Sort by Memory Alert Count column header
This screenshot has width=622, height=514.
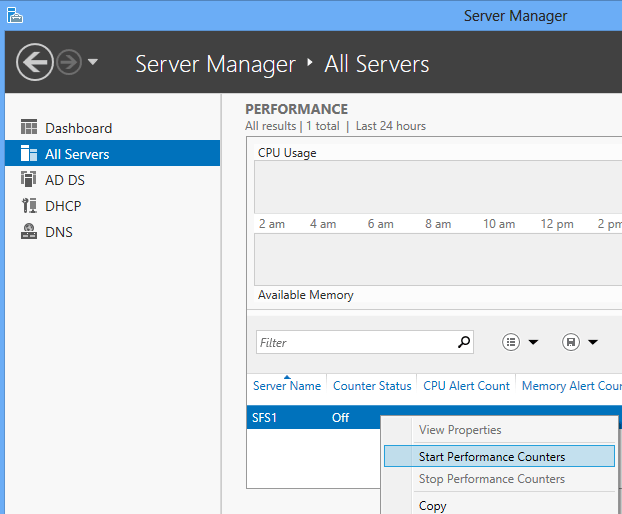tap(572, 386)
